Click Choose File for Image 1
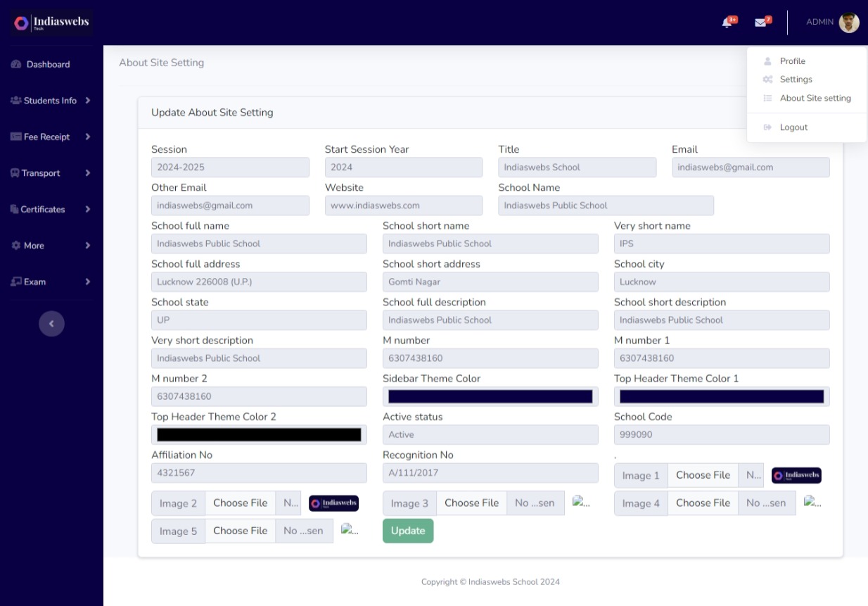This screenshot has width=868, height=606. (703, 476)
